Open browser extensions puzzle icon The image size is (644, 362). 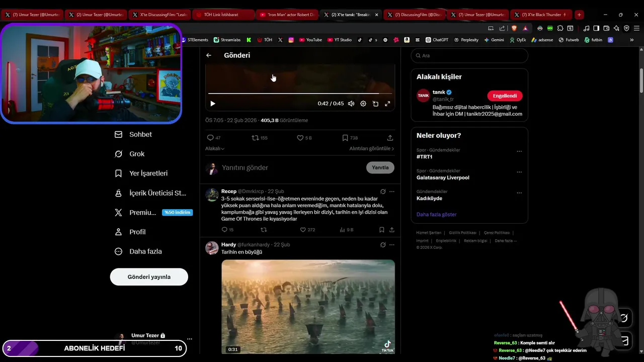560,28
